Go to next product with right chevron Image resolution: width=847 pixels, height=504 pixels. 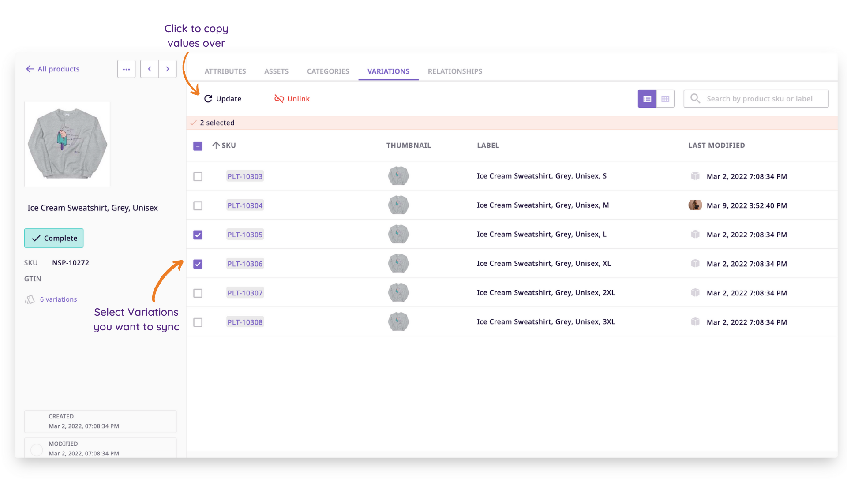point(168,69)
